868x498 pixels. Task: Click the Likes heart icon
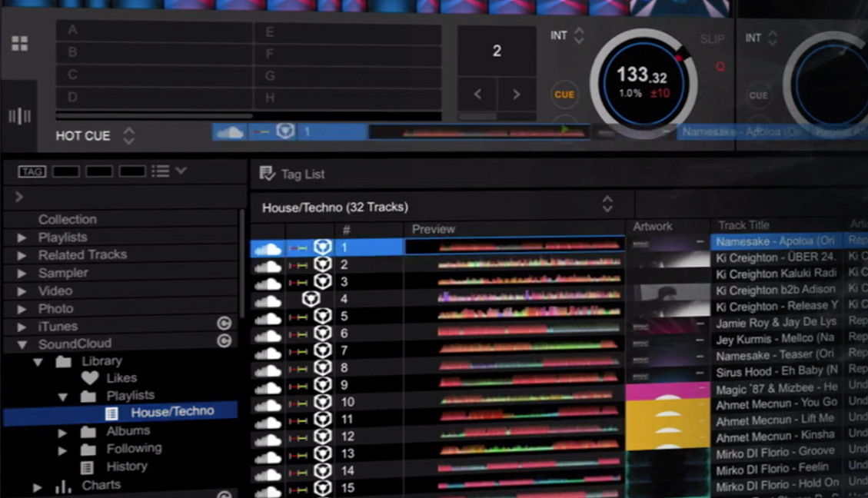coord(90,378)
